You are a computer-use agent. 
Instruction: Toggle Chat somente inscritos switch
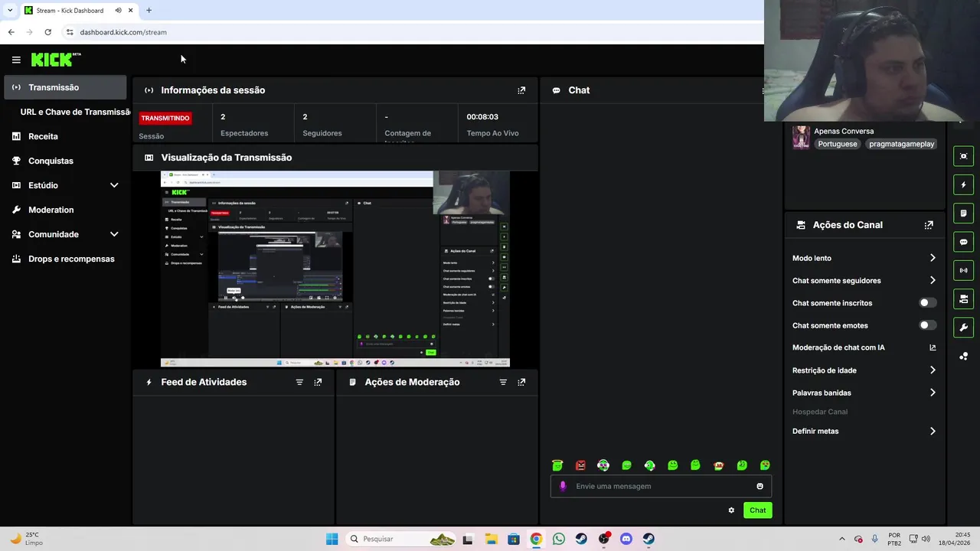point(927,303)
